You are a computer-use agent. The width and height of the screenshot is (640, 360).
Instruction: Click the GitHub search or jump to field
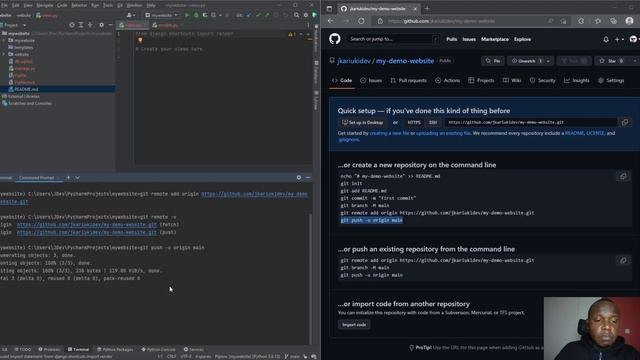point(393,39)
